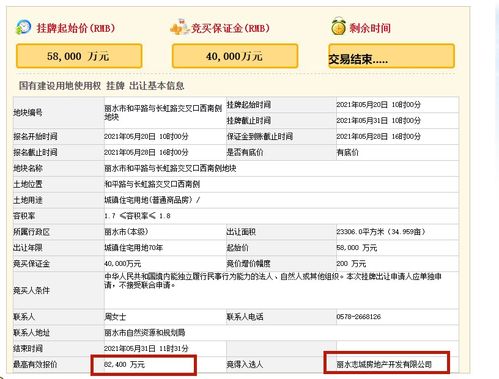Click the alarm clock icon beside 剩余时间
The width and height of the screenshot is (499, 379).
click(x=338, y=27)
